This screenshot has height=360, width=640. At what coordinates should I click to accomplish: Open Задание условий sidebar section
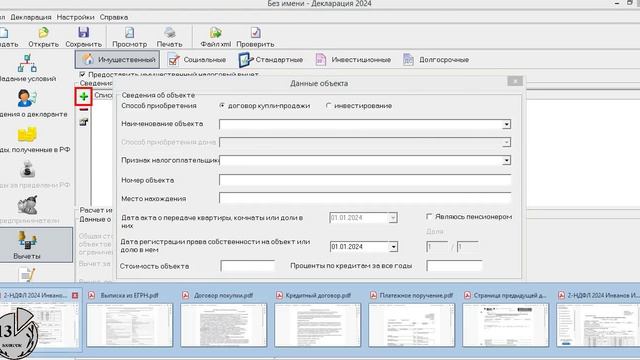(x=27, y=68)
